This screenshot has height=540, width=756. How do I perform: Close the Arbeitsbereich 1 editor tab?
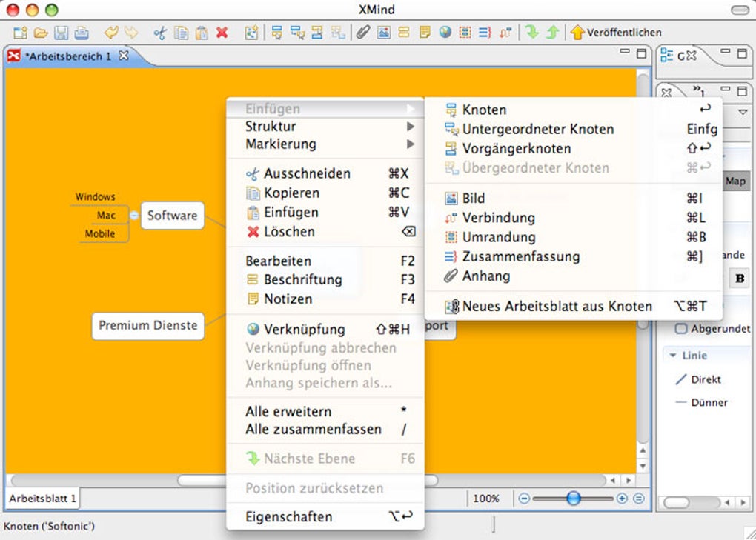point(124,56)
